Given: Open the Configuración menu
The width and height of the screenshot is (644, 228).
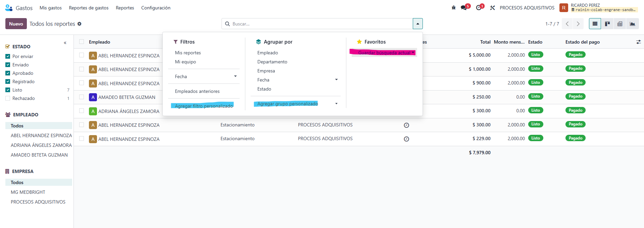Looking at the screenshot, I should (156, 8).
